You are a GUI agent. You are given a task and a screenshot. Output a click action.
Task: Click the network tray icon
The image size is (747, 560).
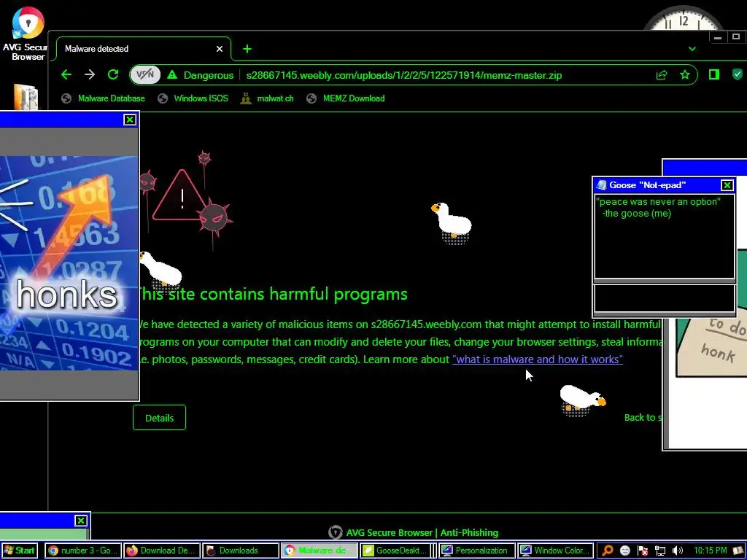659,551
